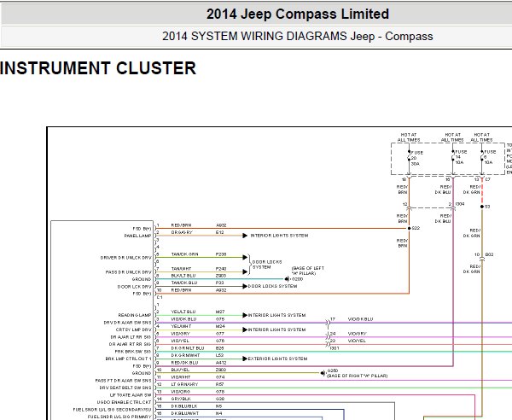Click the 'VIO/WHT' wire color label
This screenshot has height=420, width=512.
[x=180, y=377]
